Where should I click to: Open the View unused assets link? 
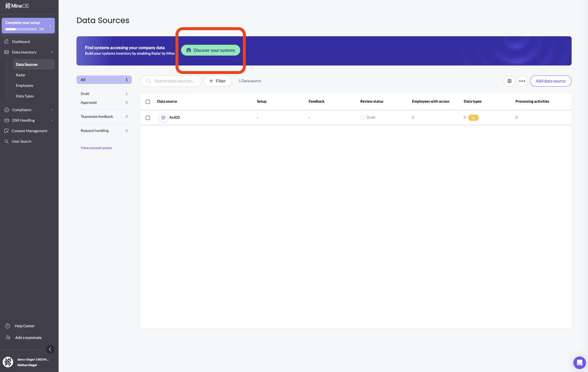96,148
